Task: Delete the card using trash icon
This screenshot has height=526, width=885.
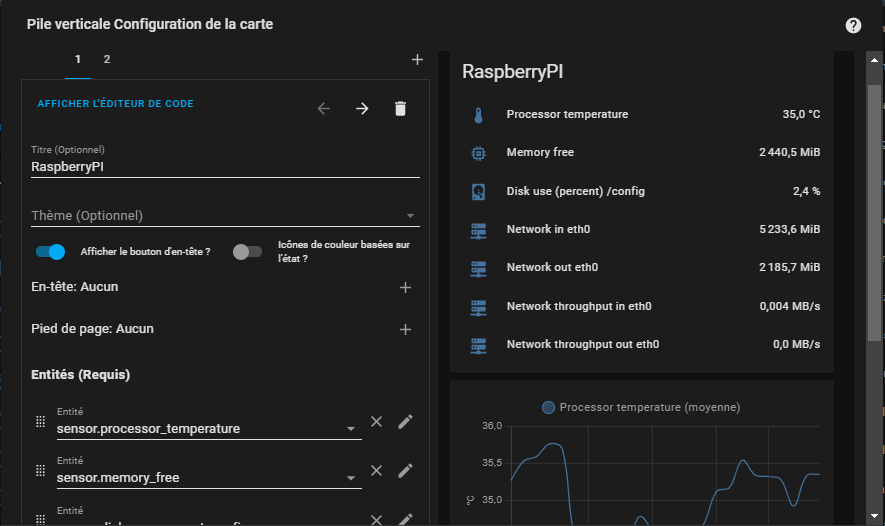Action: click(400, 108)
